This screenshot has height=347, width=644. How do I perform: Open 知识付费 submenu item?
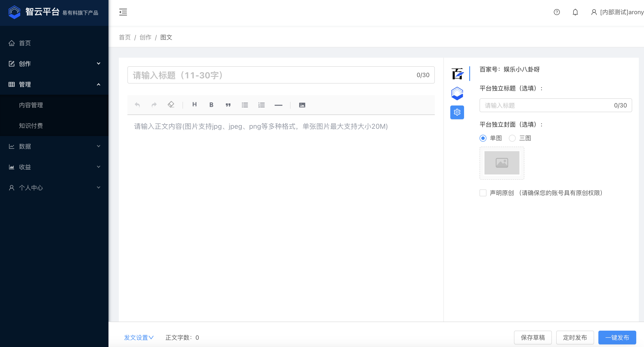54,125
